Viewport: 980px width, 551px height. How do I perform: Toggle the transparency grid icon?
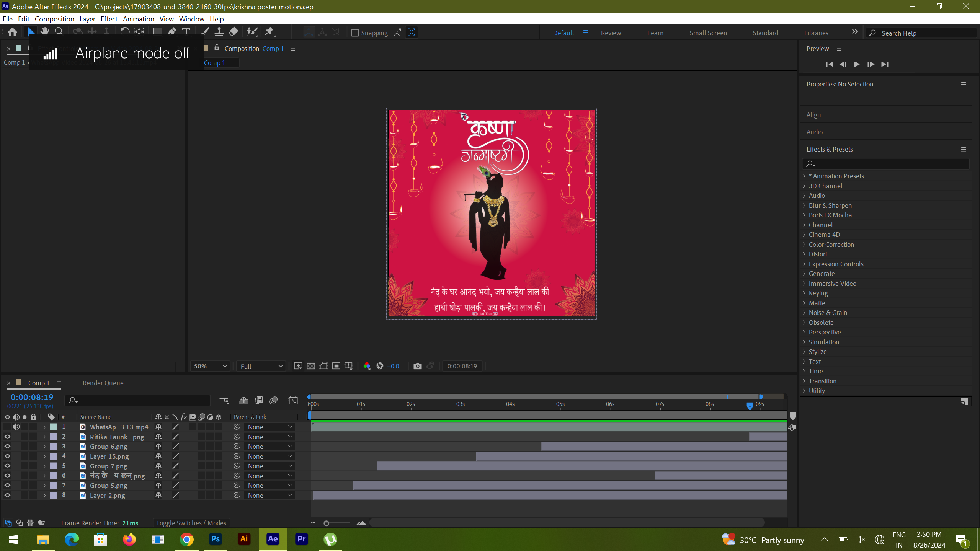[x=311, y=366]
